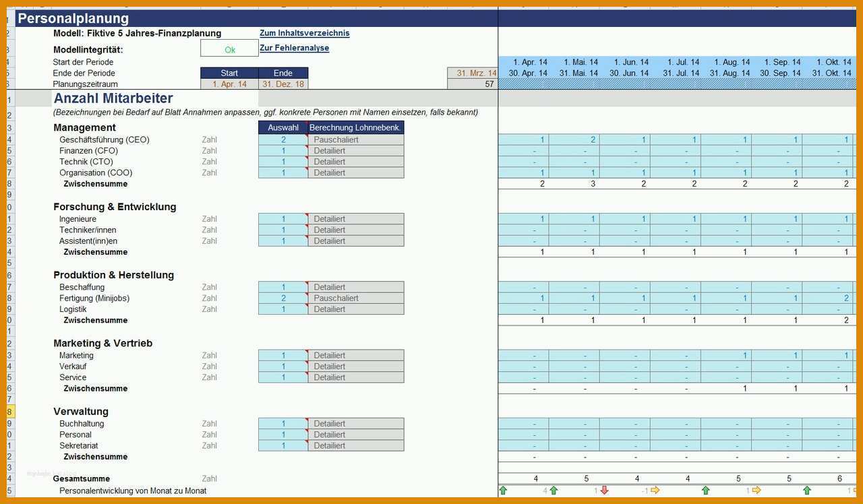Click the 'Geschäftsführung (CEO)' row label
The image size is (863, 504).
(x=105, y=139)
